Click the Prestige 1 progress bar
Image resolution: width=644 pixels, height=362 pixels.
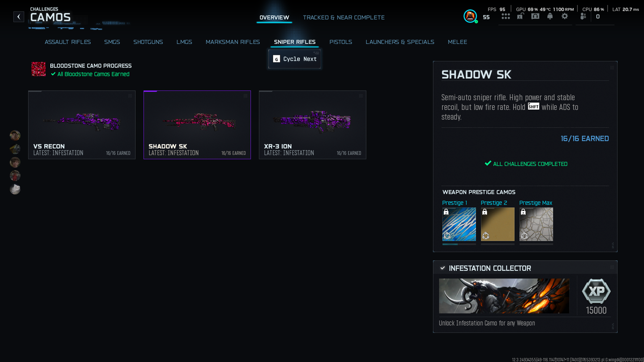tap(459, 244)
